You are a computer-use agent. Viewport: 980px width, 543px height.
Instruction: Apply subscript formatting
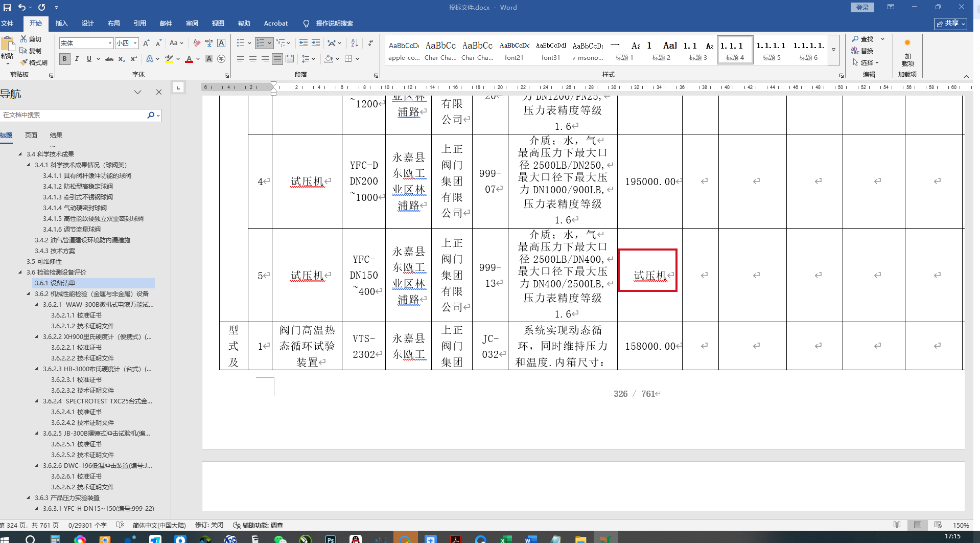tap(122, 59)
